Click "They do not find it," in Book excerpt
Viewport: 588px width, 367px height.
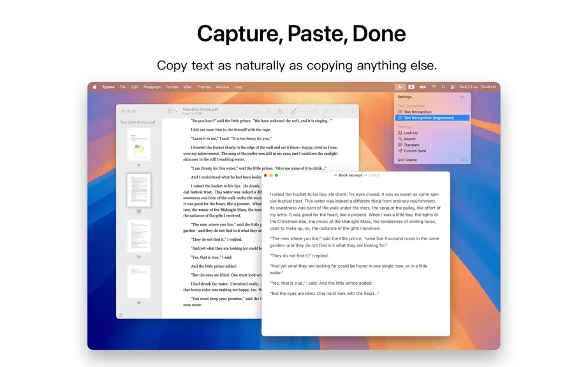[x=299, y=255]
